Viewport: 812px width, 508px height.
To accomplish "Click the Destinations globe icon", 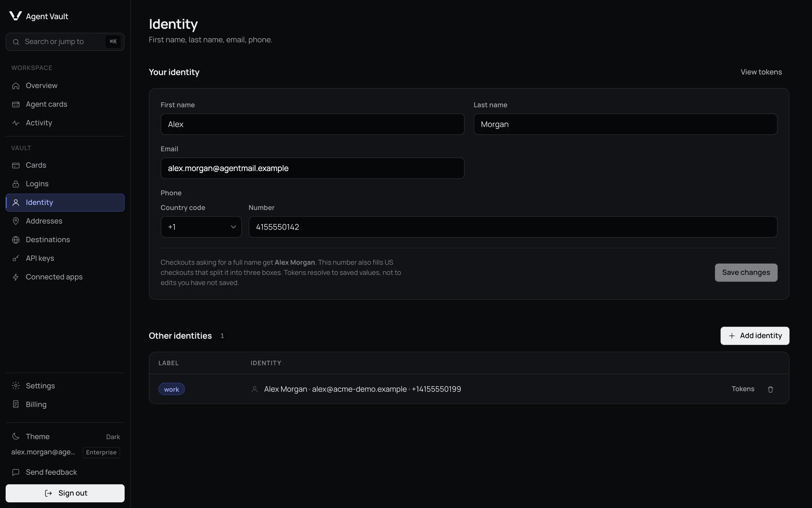I will (x=16, y=240).
